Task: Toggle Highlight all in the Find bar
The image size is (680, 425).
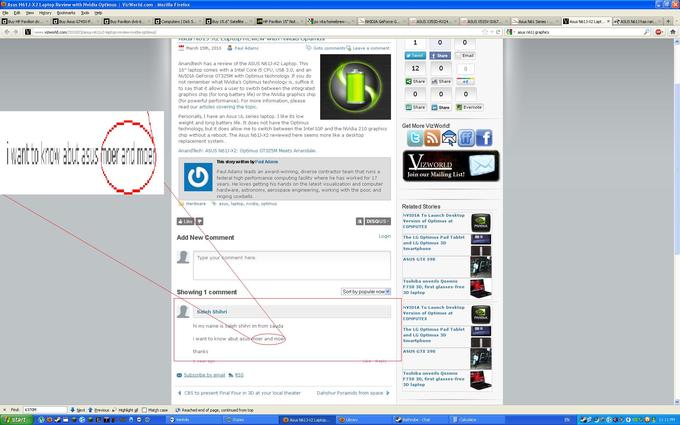Action: (125, 410)
